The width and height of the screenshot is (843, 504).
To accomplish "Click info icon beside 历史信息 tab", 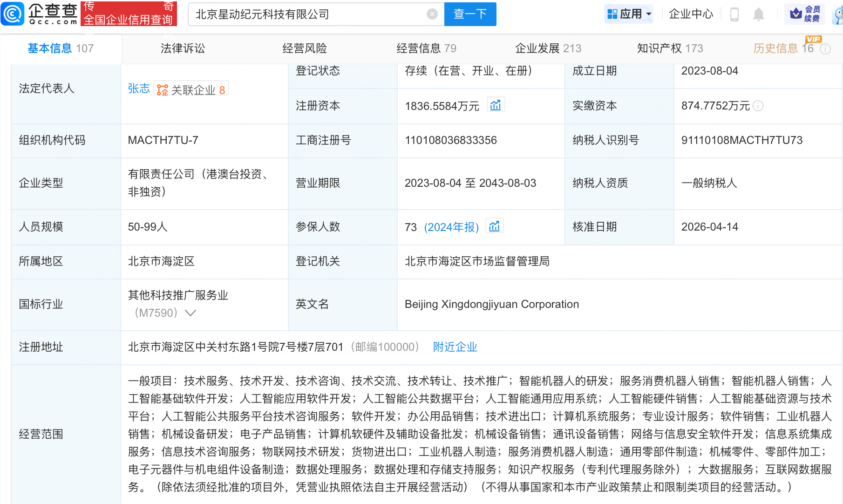I will (x=825, y=49).
